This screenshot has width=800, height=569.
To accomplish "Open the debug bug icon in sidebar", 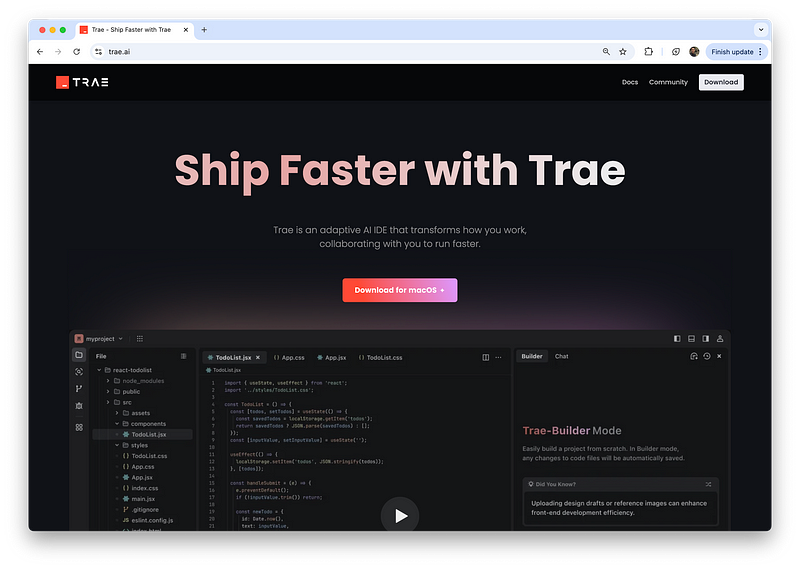I will (79, 406).
